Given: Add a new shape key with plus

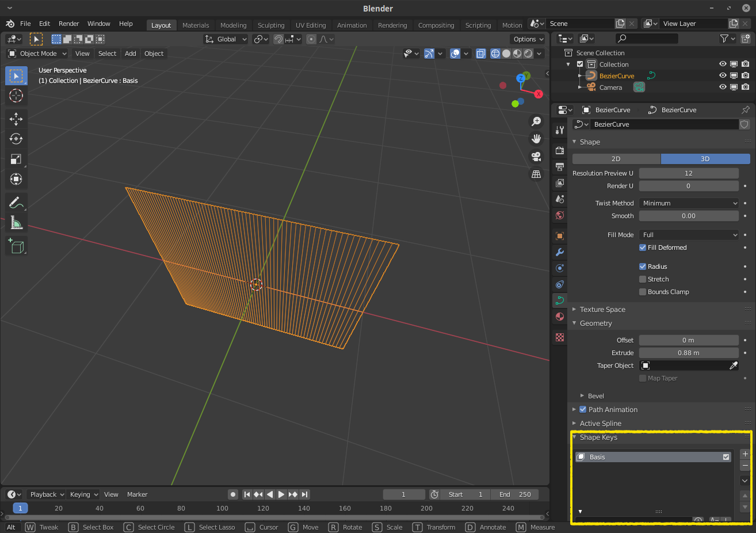Looking at the screenshot, I should [x=745, y=454].
